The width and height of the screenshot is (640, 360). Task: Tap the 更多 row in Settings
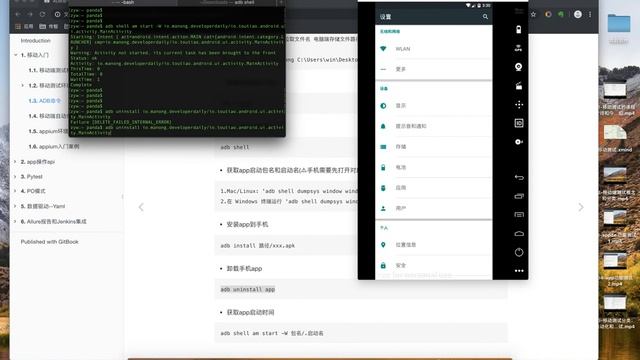pos(434,69)
